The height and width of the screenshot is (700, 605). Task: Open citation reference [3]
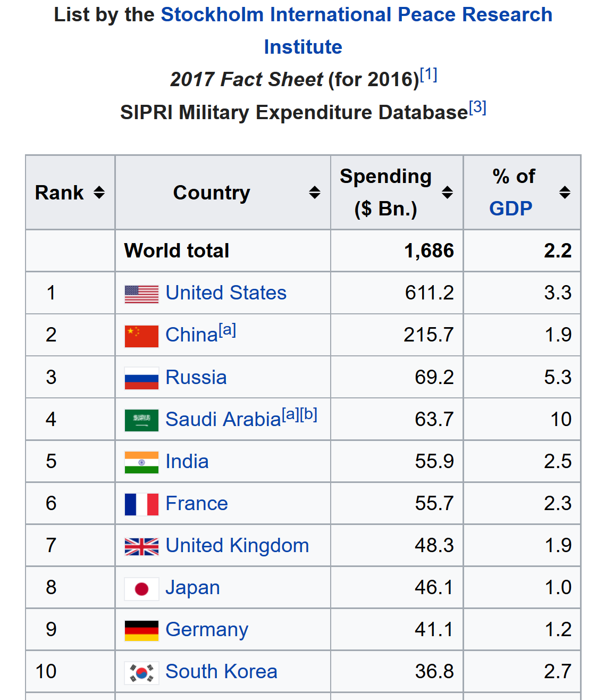(477, 107)
